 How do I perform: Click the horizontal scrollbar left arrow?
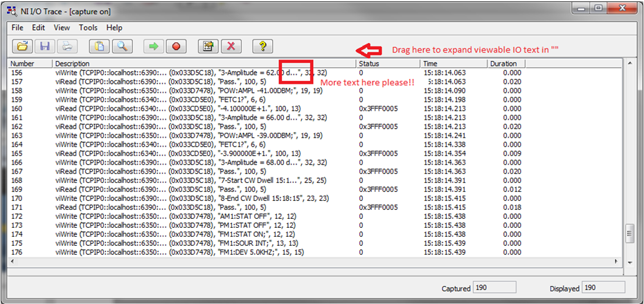(x=12, y=261)
